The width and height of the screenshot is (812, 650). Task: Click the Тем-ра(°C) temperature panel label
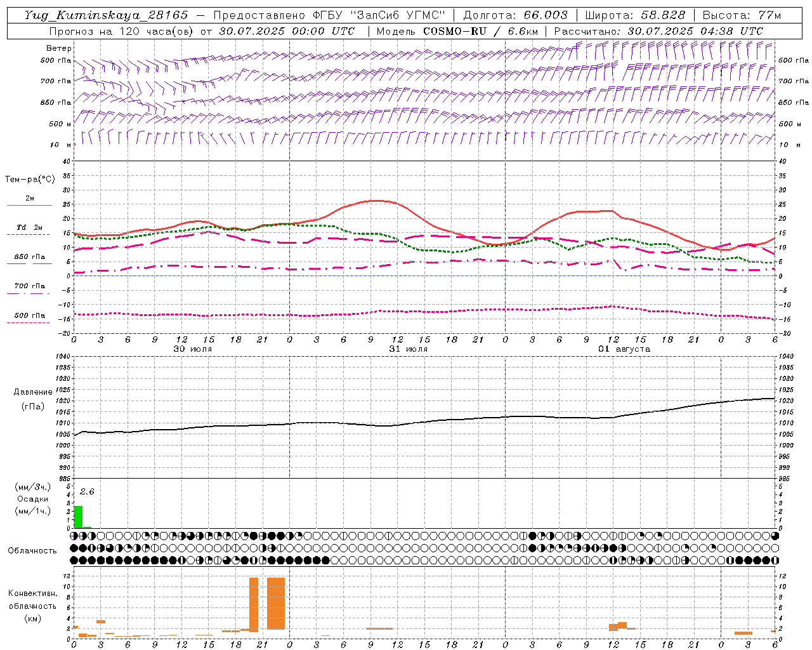[30, 180]
